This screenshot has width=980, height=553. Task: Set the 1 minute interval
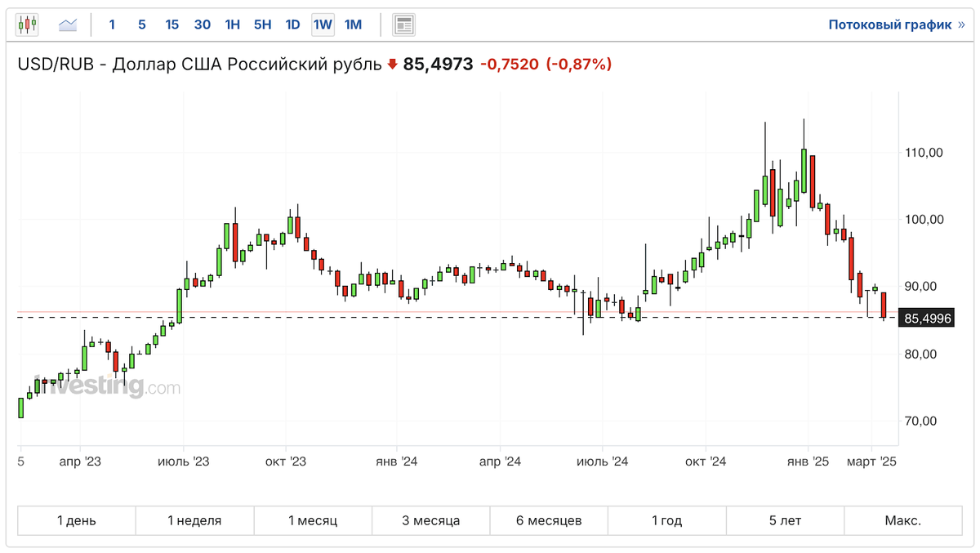click(x=112, y=25)
